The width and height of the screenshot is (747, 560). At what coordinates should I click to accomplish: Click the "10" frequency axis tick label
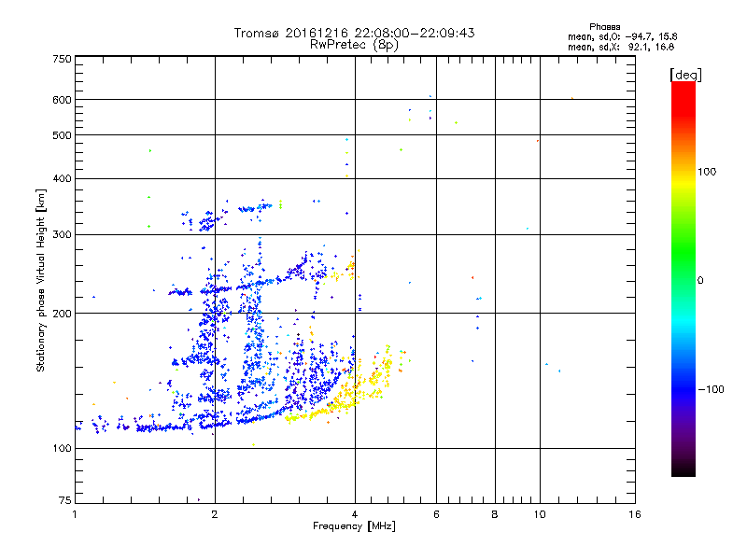click(540, 514)
